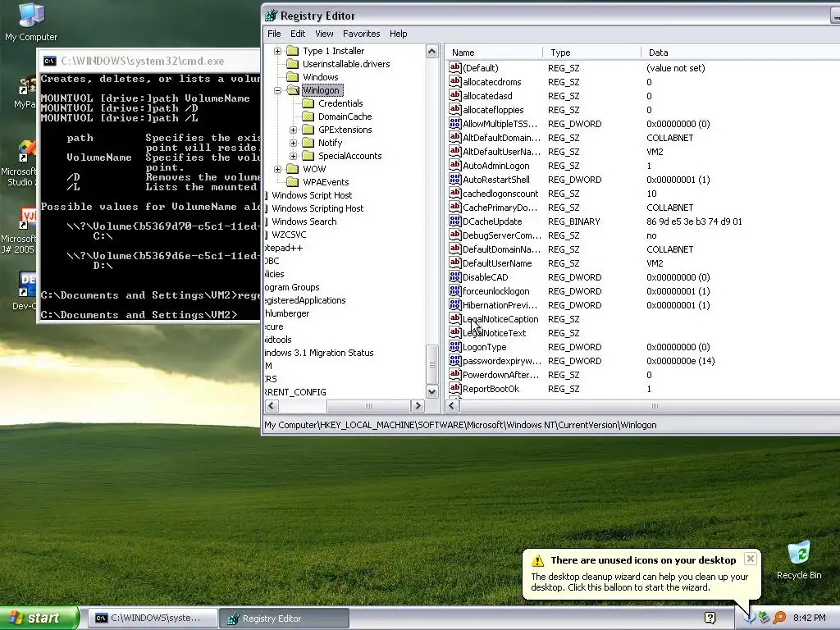Click the Start button
This screenshot has width=840, height=630.
pos(39,618)
